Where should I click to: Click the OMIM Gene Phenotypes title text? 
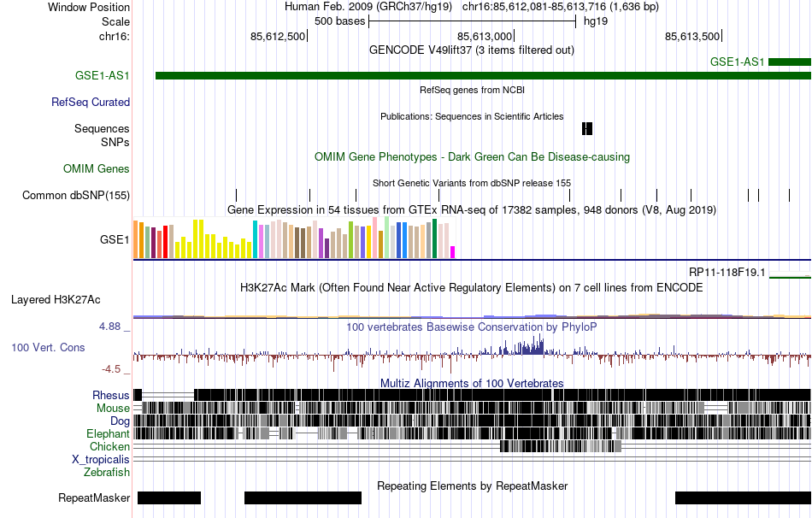[x=472, y=157]
